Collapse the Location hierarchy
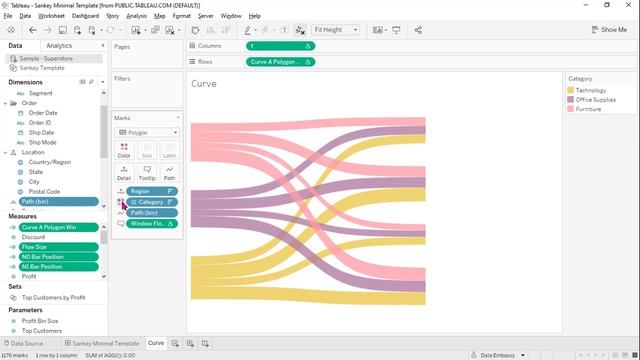The image size is (640, 360). coord(5,153)
